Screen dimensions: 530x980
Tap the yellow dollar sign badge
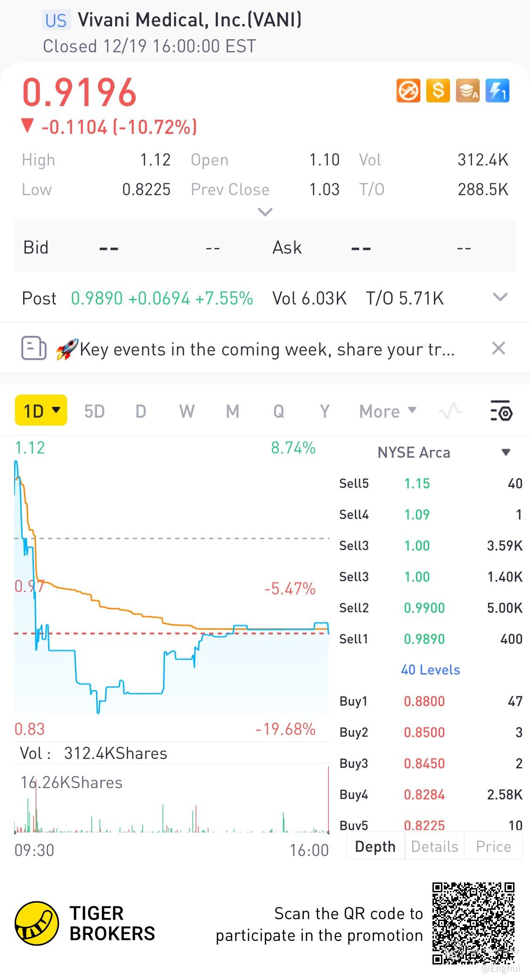[x=438, y=91]
